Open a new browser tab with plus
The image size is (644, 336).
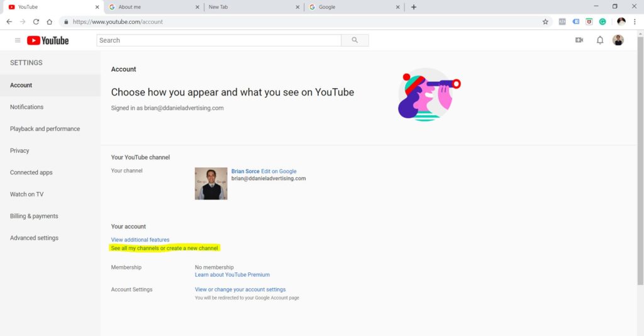pos(414,7)
